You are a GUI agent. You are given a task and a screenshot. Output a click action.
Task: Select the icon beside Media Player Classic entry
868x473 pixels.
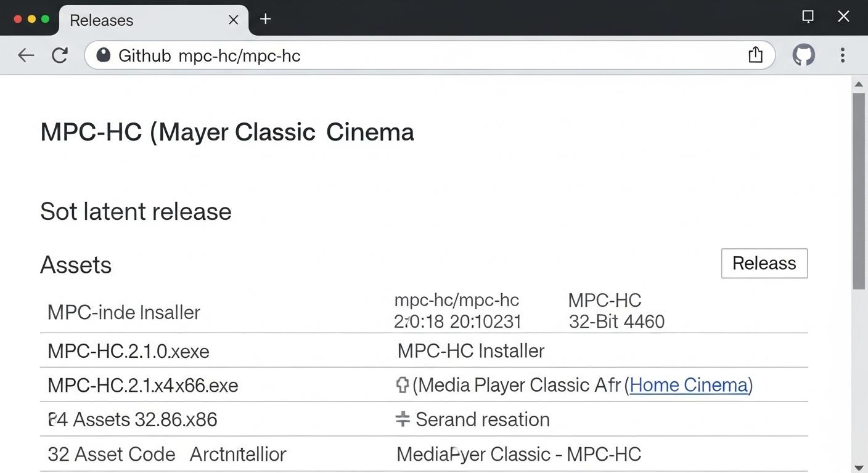pyautogui.click(x=402, y=384)
